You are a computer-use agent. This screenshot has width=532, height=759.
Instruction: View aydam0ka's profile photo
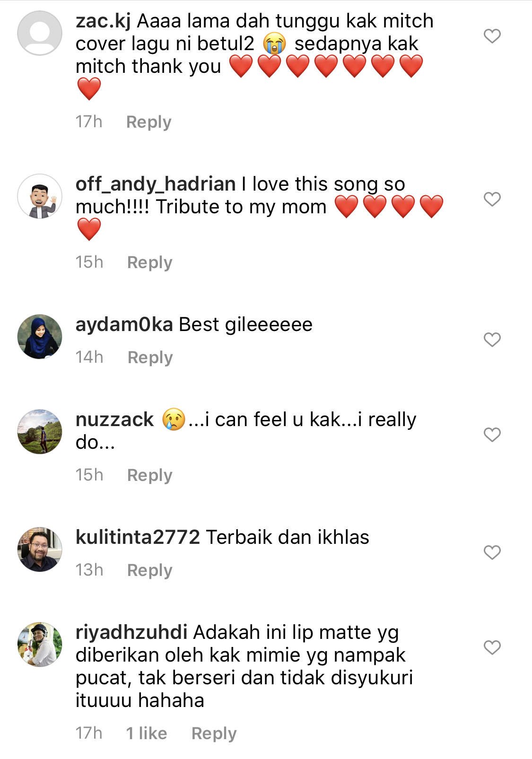[x=40, y=337]
